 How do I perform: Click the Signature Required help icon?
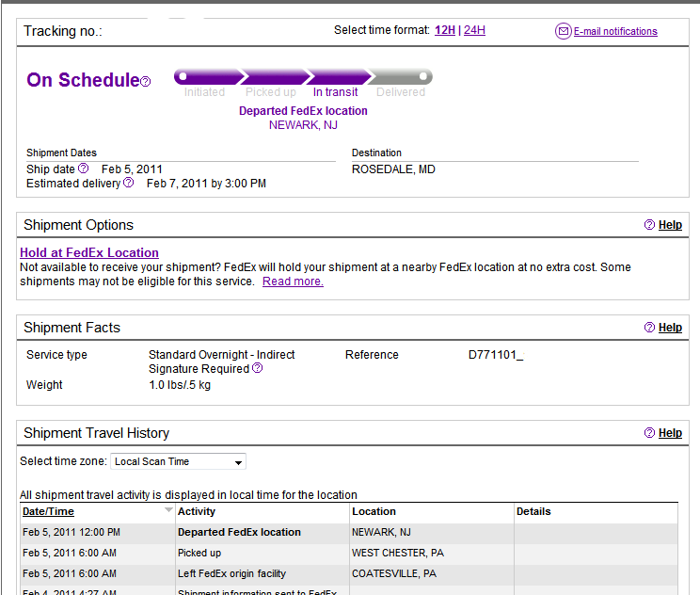(x=257, y=368)
